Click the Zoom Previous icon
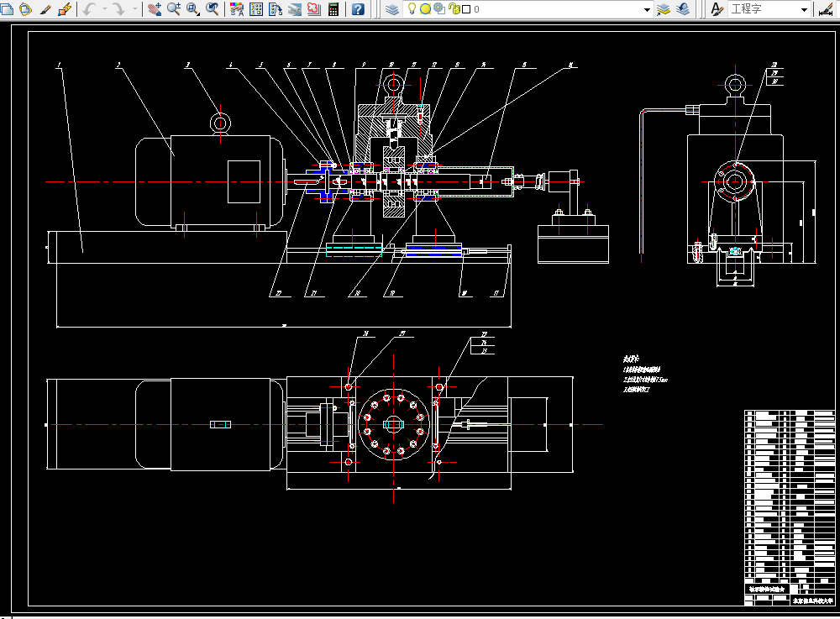The image size is (840, 619). tap(213, 9)
